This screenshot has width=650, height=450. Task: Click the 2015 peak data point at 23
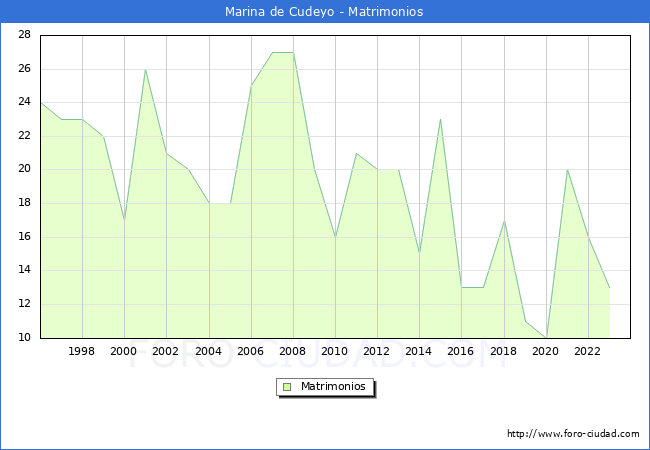[440, 120]
